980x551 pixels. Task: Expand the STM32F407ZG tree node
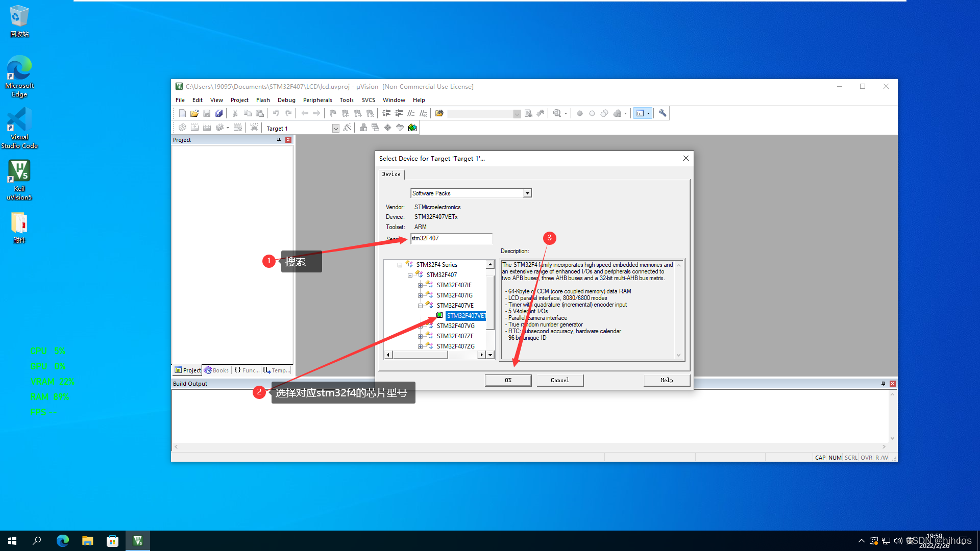pos(420,346)
